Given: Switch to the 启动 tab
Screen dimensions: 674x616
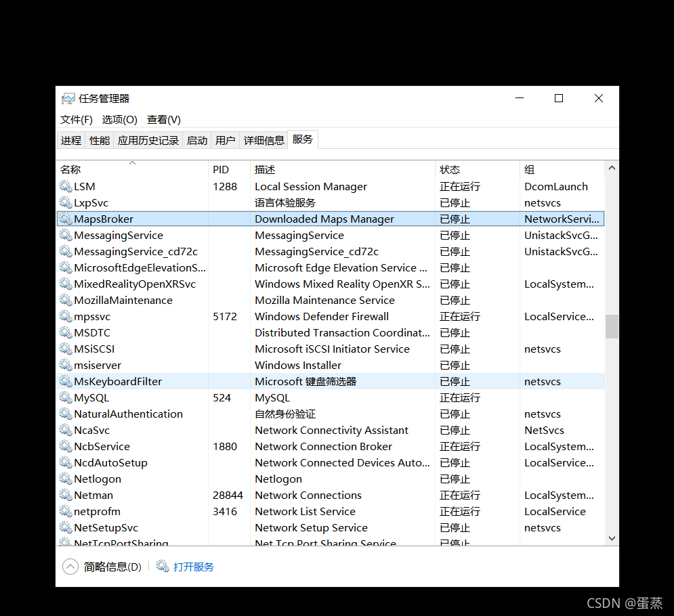Looking at the screenshot, I should click(x=197, y=141).
